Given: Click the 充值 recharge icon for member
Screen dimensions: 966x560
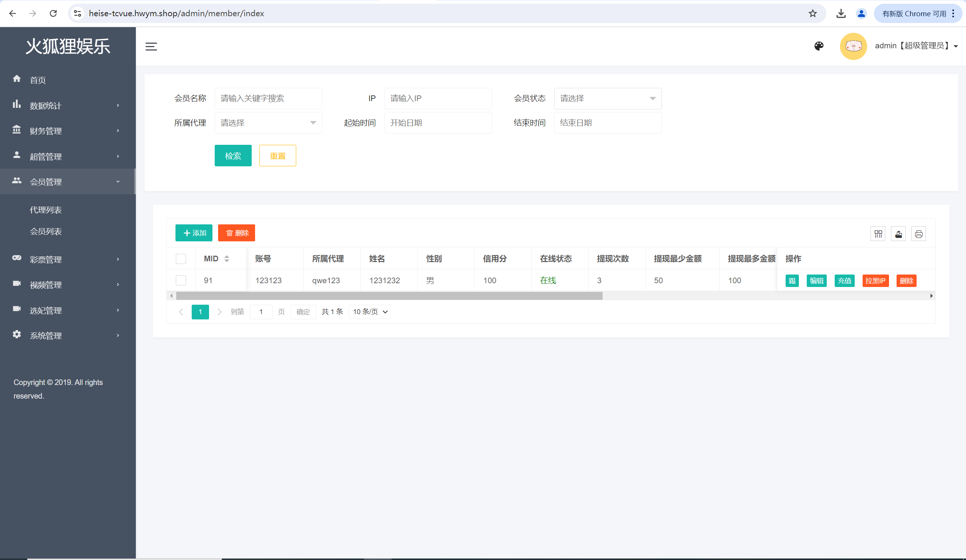Looking at the screenshot, I should coord(844,281).
